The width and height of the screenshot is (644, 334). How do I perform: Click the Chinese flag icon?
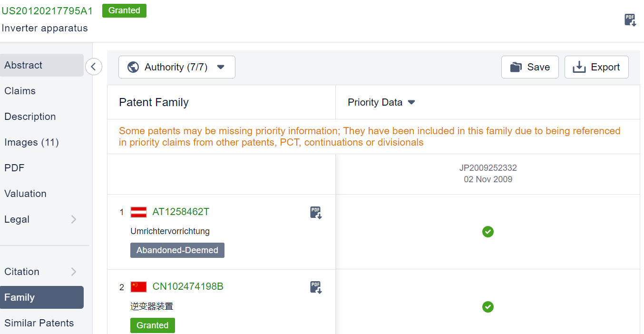(138, 287)
